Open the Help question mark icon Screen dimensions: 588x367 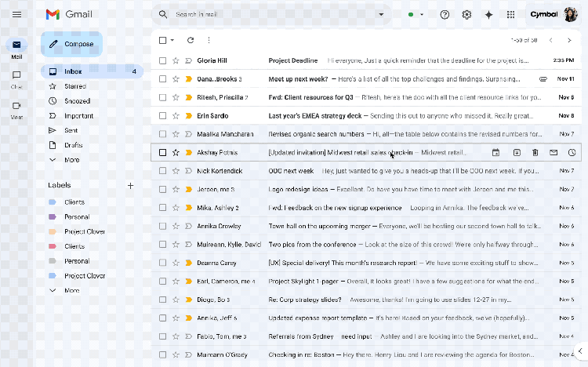pos(445,15)
